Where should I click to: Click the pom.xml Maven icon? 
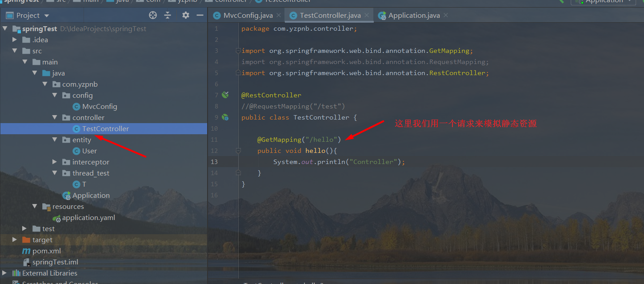[26, 251]
